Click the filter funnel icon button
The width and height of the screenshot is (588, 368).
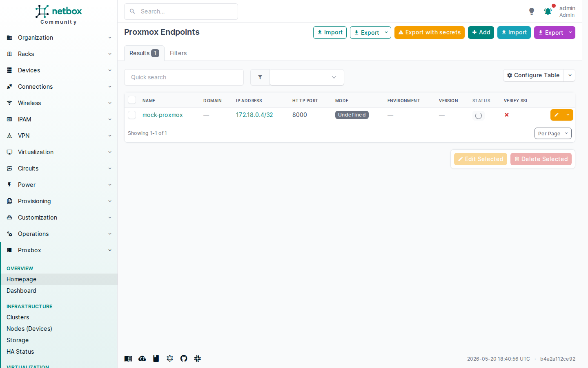[x=260, y=77]
